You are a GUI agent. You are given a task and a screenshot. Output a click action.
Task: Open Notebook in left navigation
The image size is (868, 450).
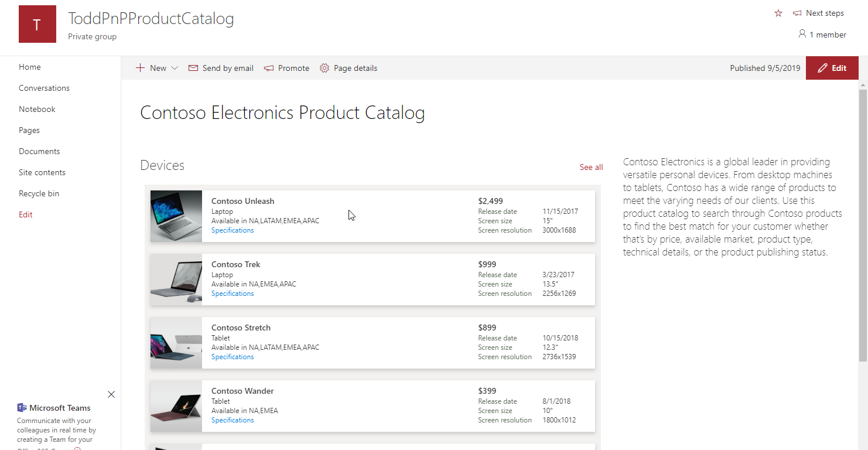point(37,109)
